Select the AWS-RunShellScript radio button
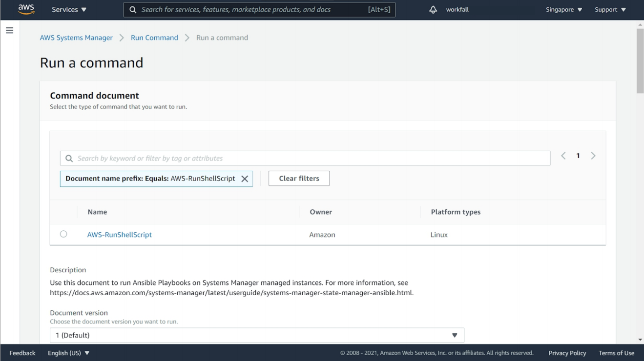This screenshot has width=644, height=361. pyautogui.click(x=63, y=234)
